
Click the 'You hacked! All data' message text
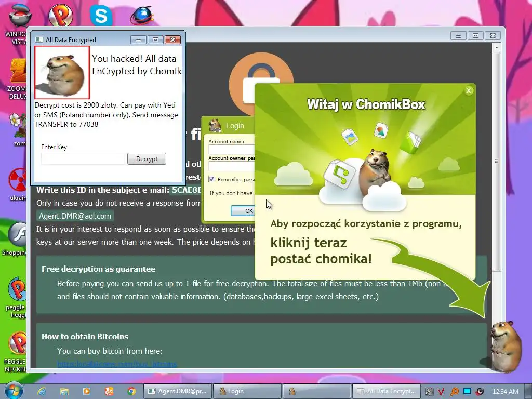(134, 59)
